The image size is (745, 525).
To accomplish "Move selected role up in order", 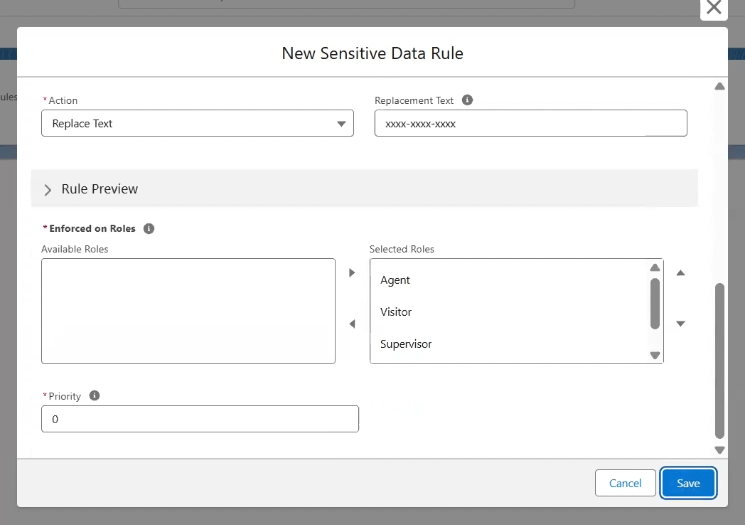I will click(681, 273).
